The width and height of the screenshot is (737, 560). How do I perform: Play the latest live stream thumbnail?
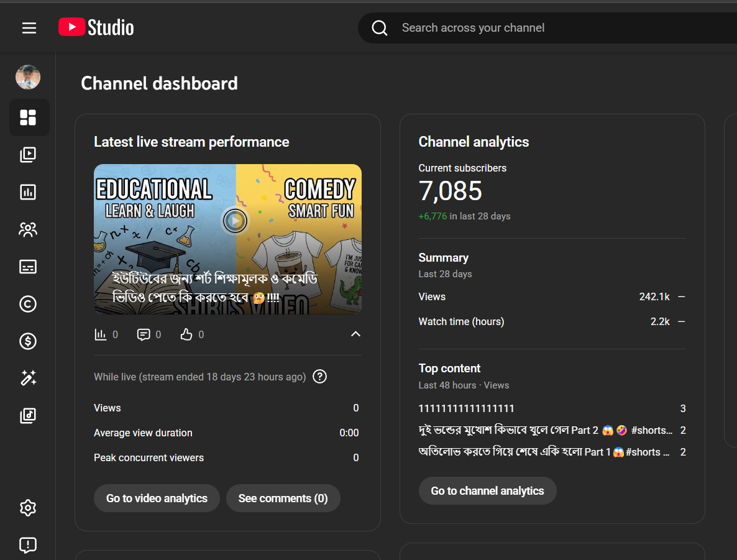(235, 220)
